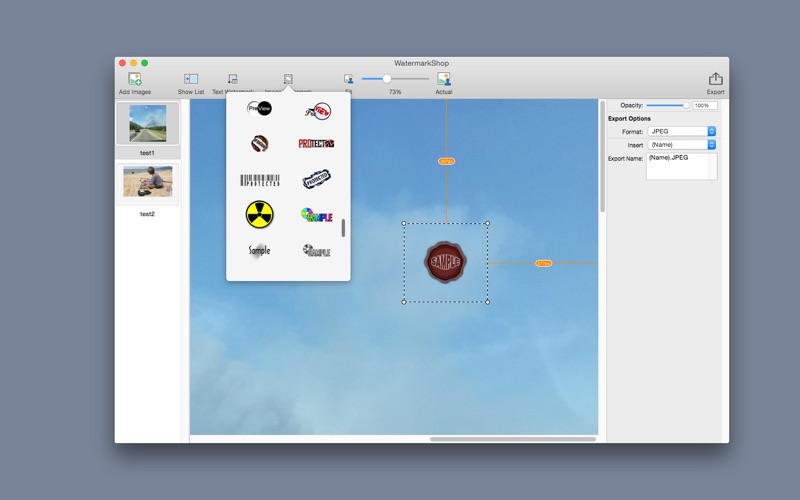Screen dimensions: 800x500
Task: Select the red PROTECT text watermark
Action: (x=316, y=143)
